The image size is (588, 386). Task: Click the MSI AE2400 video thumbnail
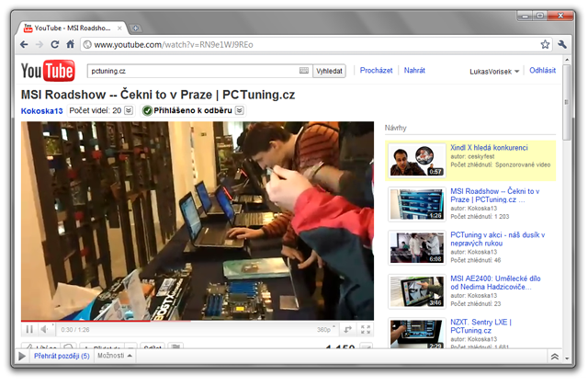(x=416, y=291)
